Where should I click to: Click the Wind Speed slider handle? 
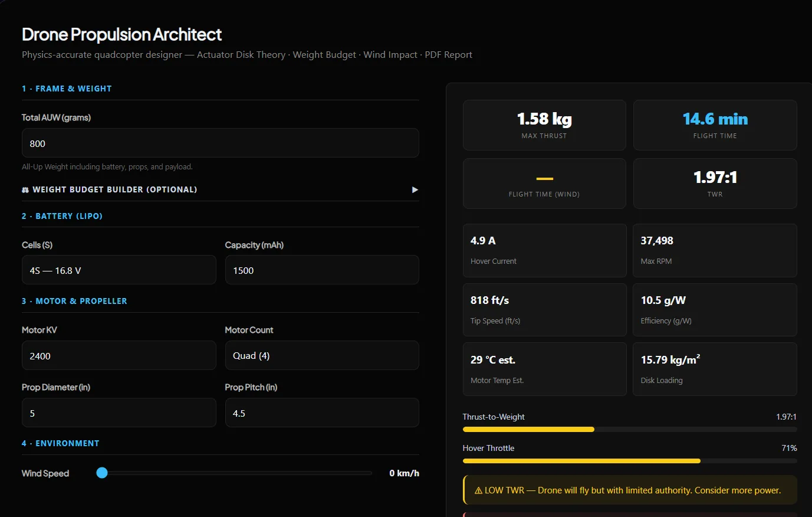click(x=101, y=473)
